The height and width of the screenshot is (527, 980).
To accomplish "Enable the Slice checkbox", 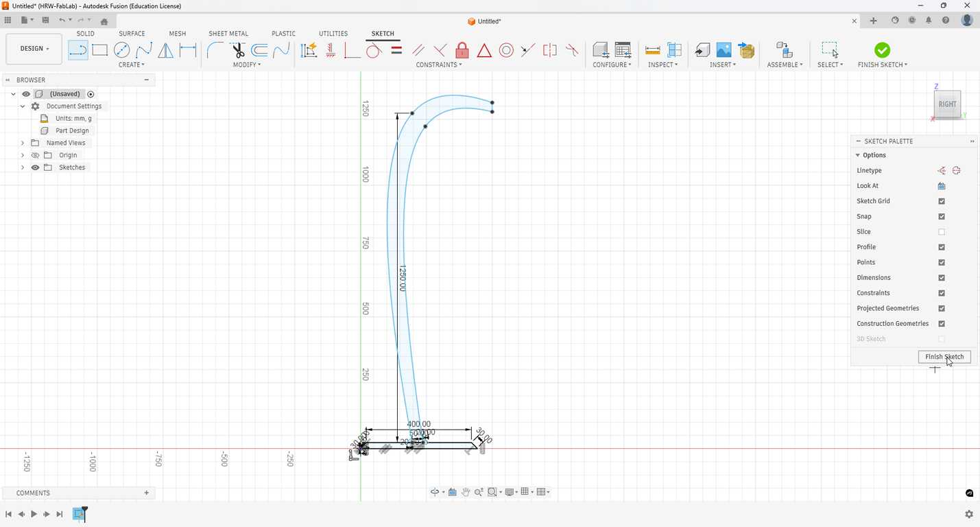I will click(942, 232).
